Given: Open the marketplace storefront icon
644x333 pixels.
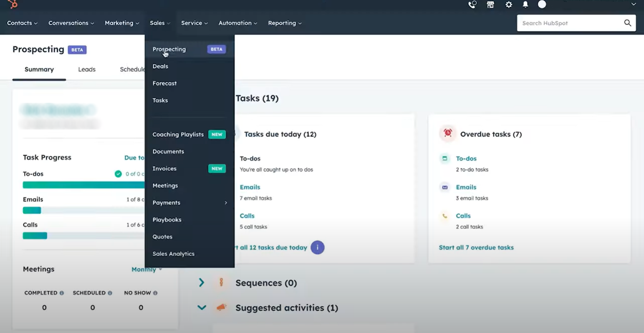Looking at the screenshot, I should [490, 5].
